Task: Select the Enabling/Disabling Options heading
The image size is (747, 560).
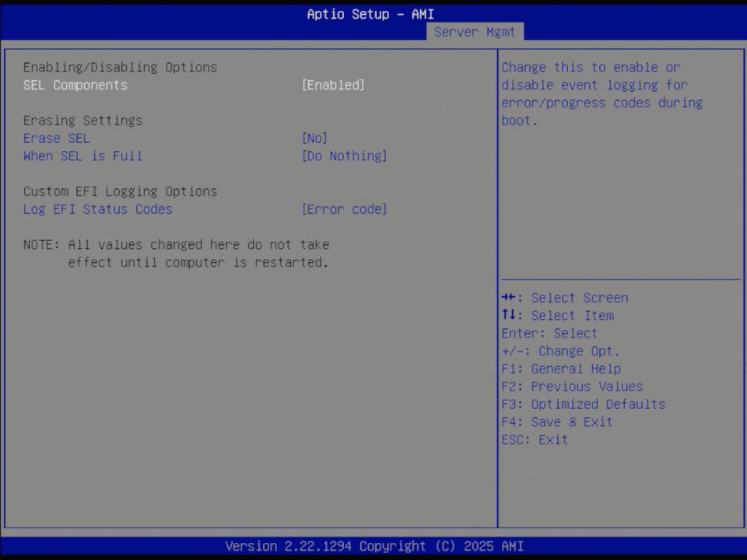Action: coord(120,67)
